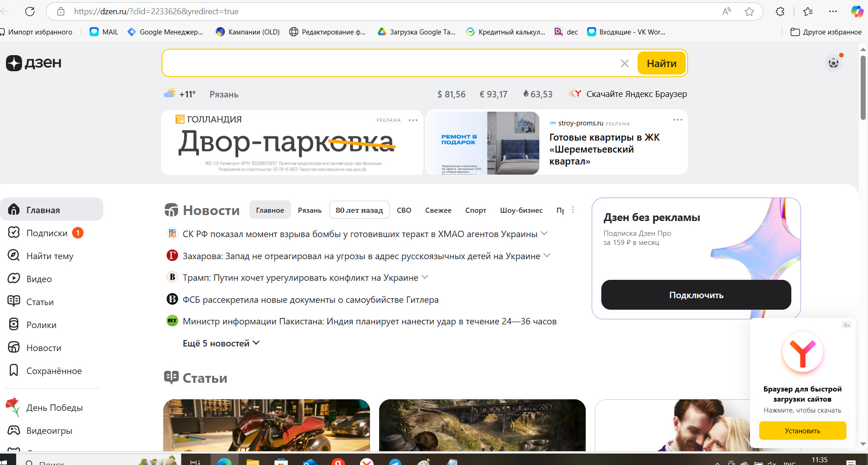Open options menu of stroy-proms.ru ad
Screen dimensions: 868x465
[x=678, y=120]
